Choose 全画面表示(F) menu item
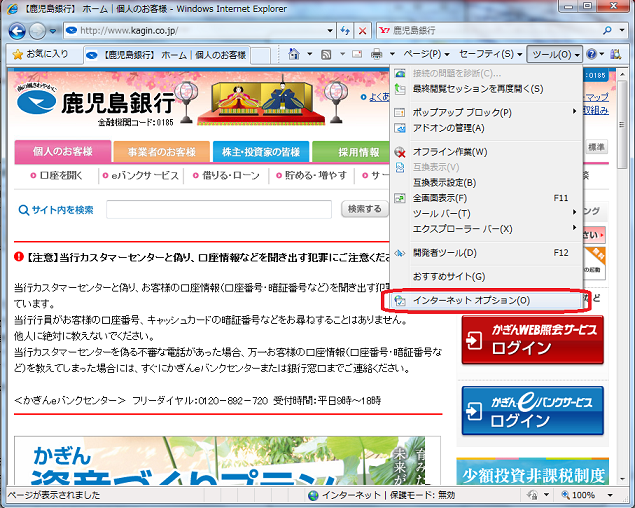Image resolution: width=635 pixels, height=508 pixels. 486,198
